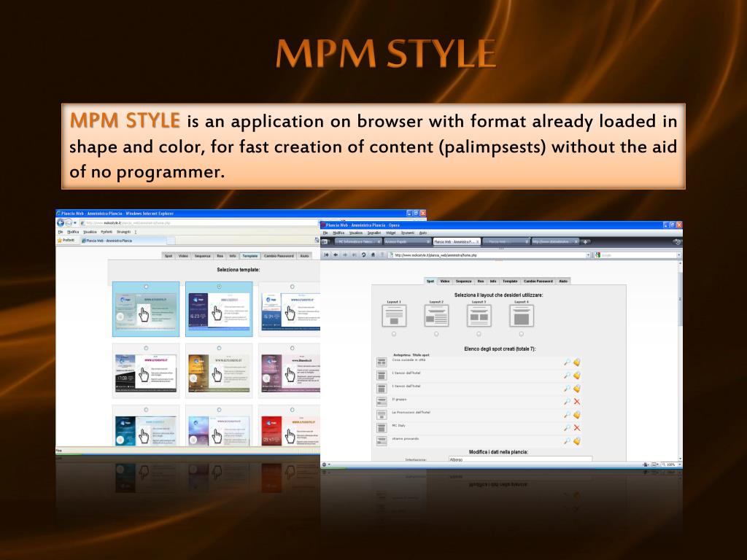
Task: Open Strumenti menu in Opera
Action: click(x=407, y=233)
